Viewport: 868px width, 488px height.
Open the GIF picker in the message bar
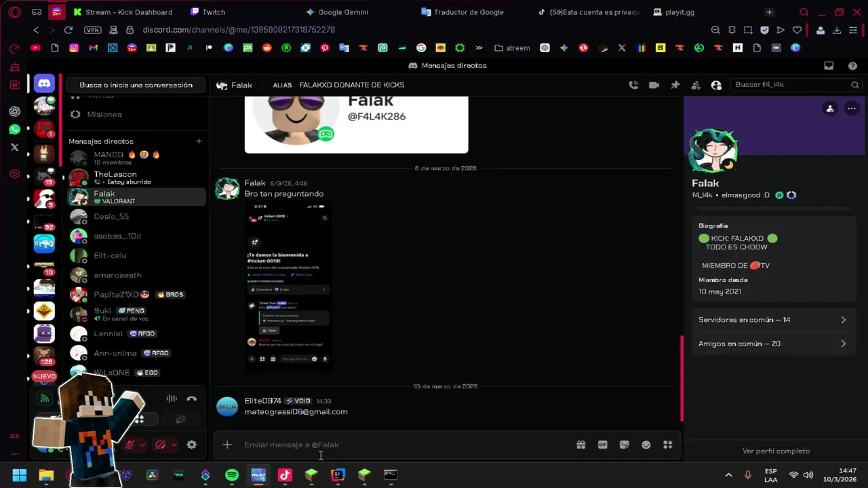(x=603, y=445)
